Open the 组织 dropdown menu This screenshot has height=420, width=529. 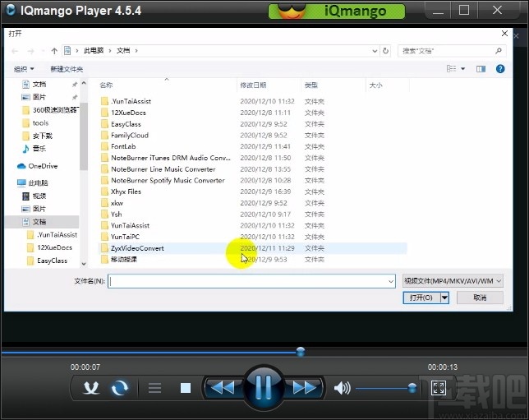click(24, 69)
